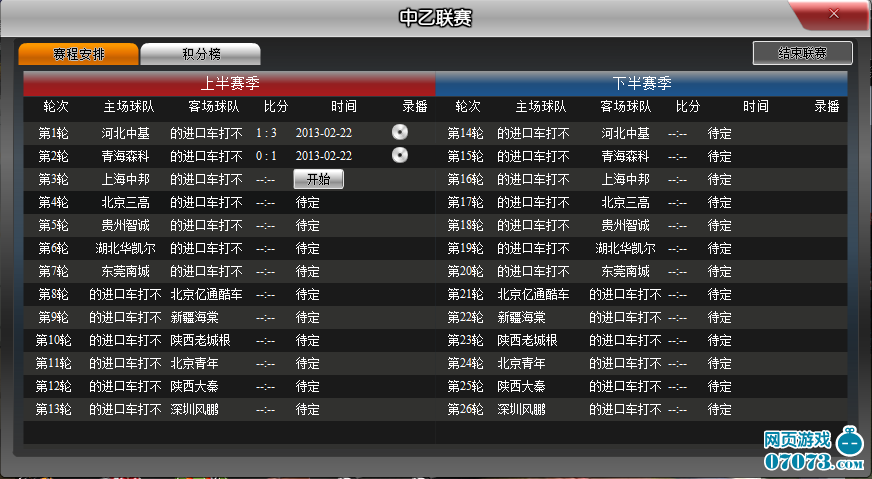Click the 比分 column header under 下半赛季
872x479 pixels.
[x=688, y=106]
